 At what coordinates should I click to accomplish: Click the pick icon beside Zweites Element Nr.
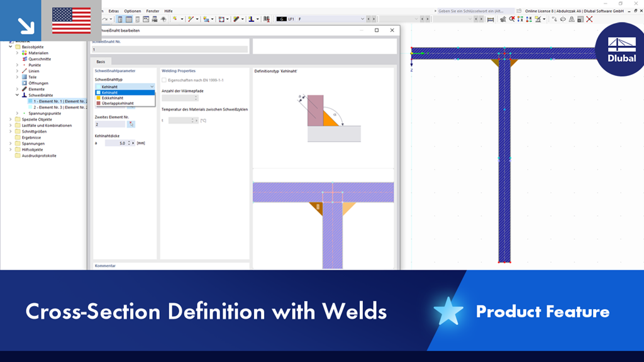(131, 124)
